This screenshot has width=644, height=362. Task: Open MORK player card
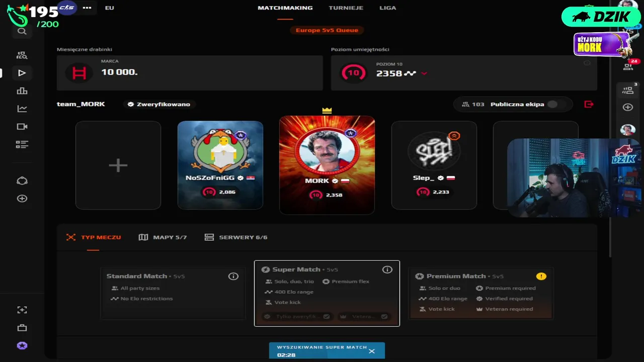pos(327,165)
